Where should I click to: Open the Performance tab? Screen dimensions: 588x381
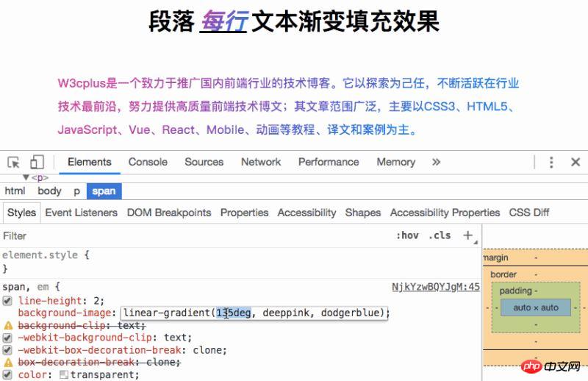(329, 162)
